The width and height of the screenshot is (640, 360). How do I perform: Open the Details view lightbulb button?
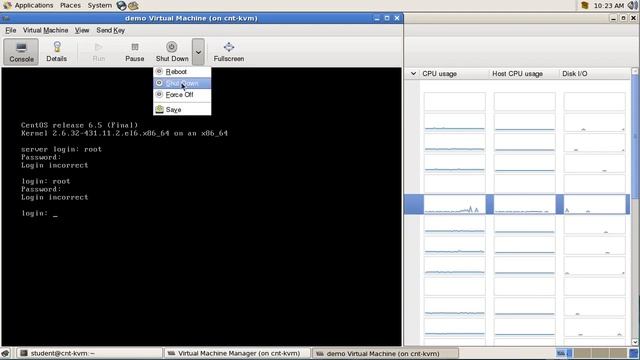click(x=56, y=52)
